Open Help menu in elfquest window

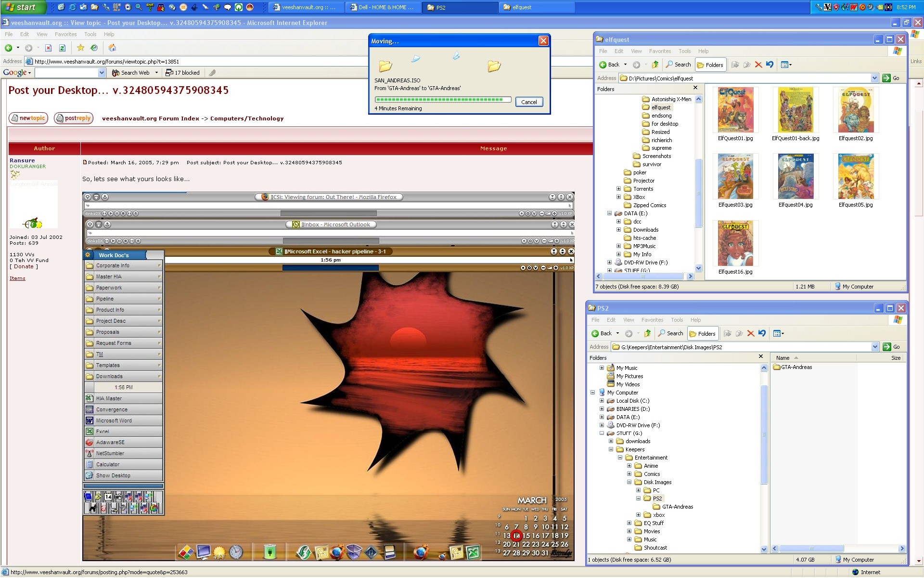coord(703,51)
